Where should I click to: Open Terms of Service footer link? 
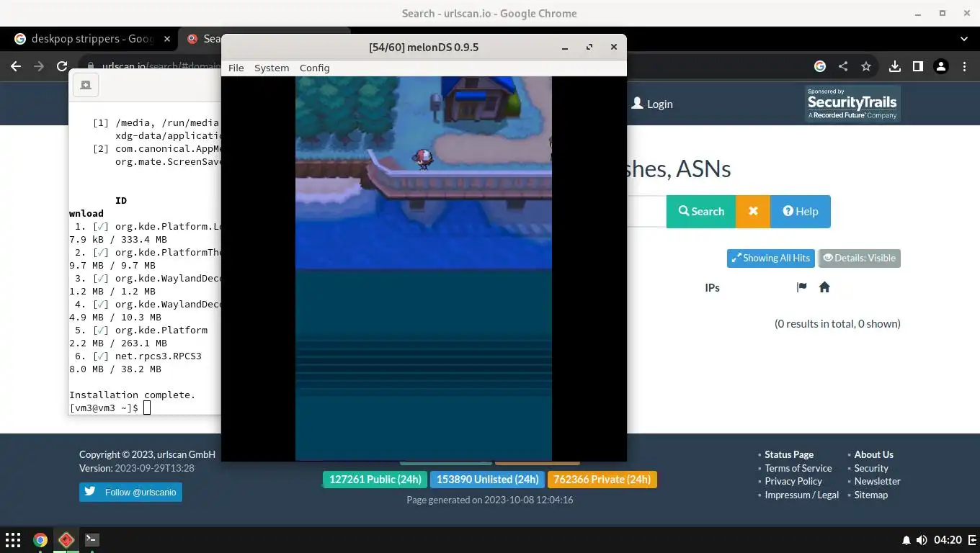click(798, 468)
